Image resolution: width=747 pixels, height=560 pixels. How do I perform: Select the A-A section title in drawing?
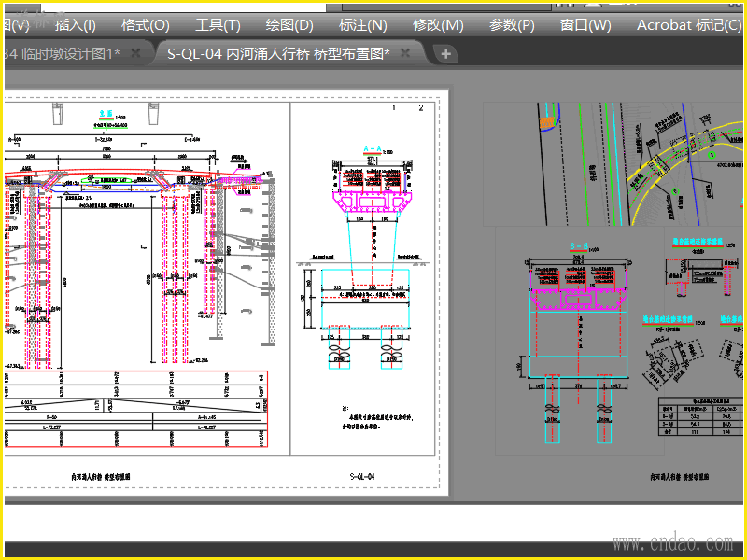pos(372,149)
